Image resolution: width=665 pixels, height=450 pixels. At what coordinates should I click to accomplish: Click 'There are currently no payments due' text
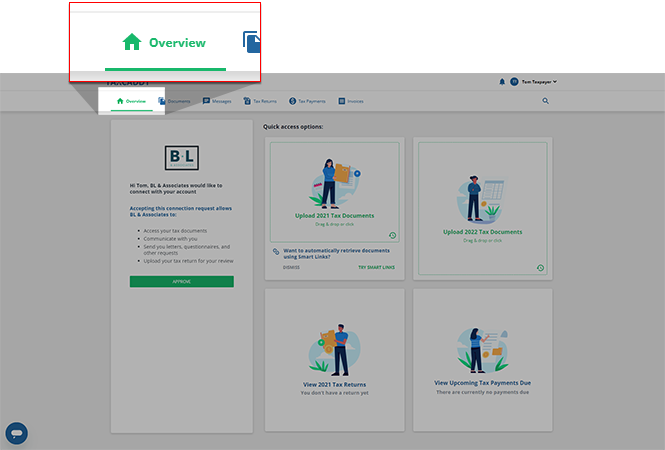483,392
